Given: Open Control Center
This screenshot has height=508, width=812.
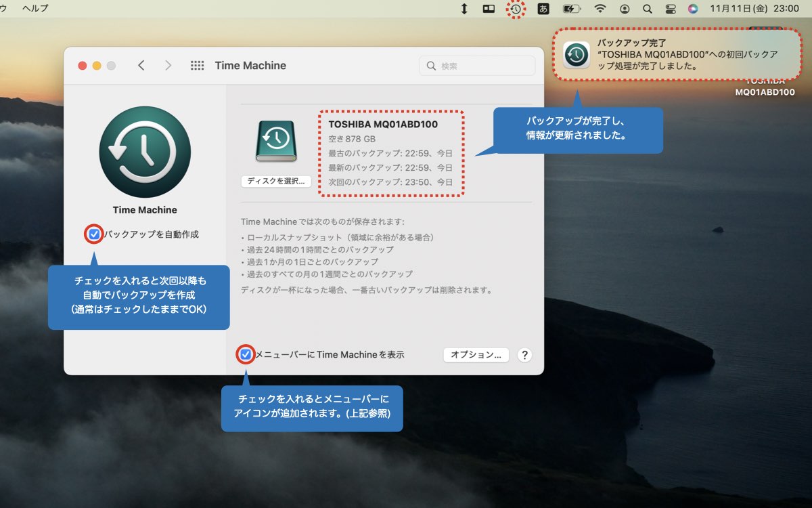Looking at the screenshot, I should pos(671,9).
